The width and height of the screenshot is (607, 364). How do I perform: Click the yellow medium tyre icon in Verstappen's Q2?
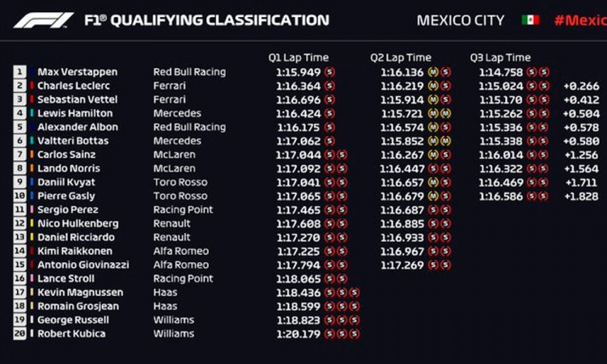[433, 72]
